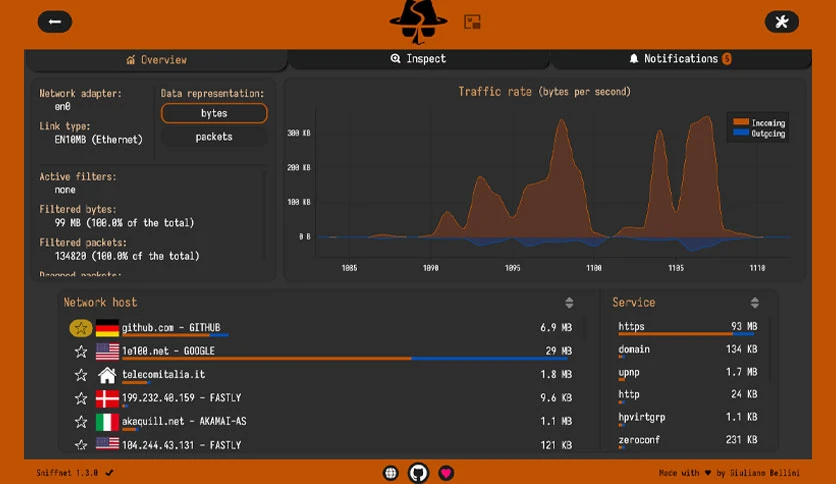Screen dimensions: 836x484
Task: Open settings with the wrench icon
Action: point(782,22)
